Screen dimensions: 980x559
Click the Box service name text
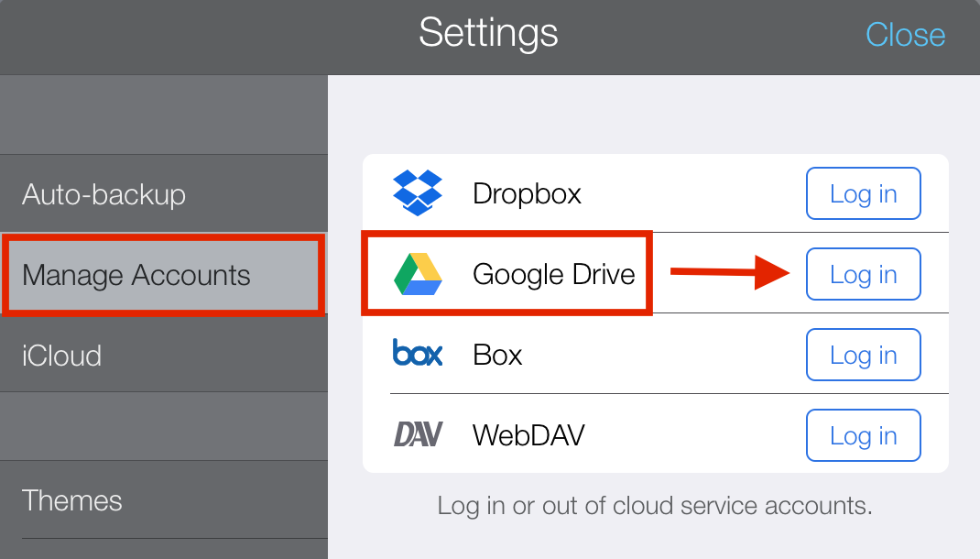click(497, 356)
